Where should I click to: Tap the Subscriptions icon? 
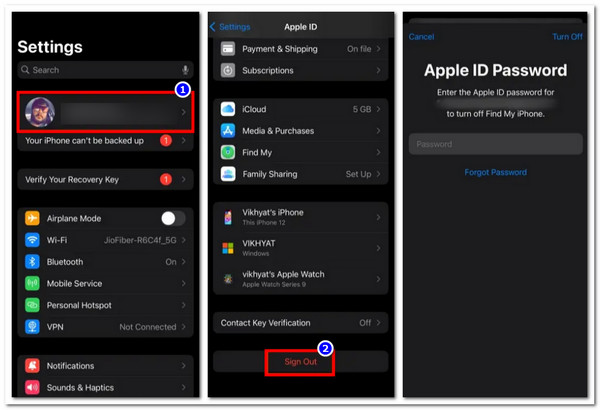pyautogui.click(x=228, y=70)
